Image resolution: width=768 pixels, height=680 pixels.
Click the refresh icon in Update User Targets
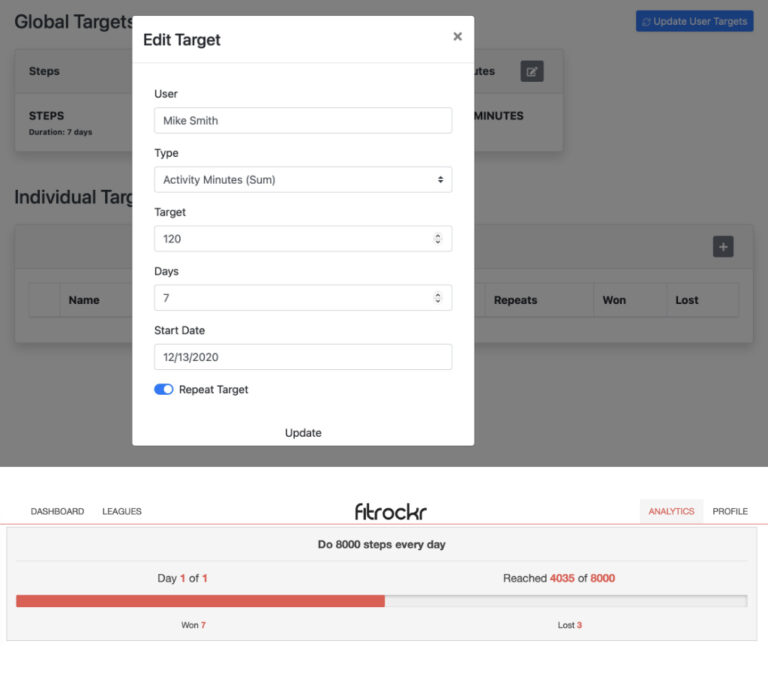tap(646, 22)
